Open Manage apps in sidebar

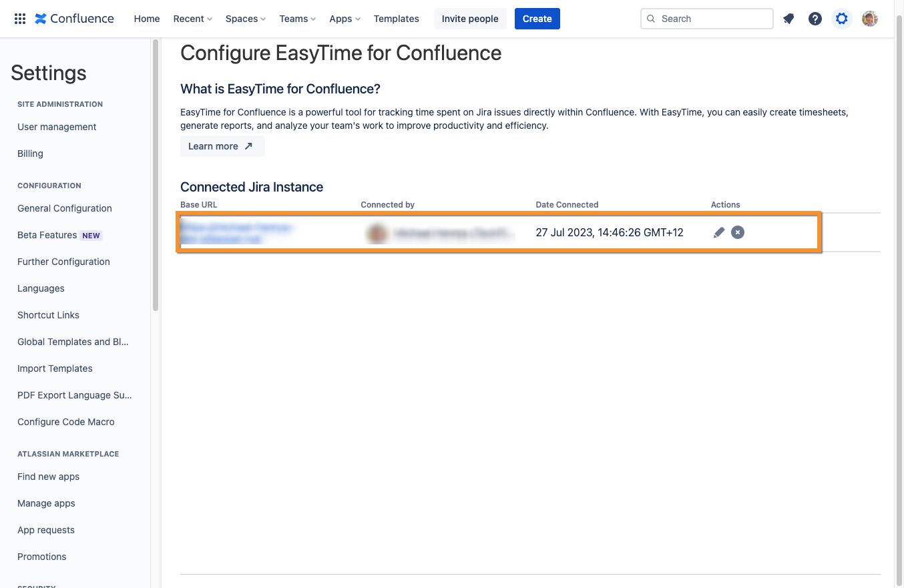46,503
